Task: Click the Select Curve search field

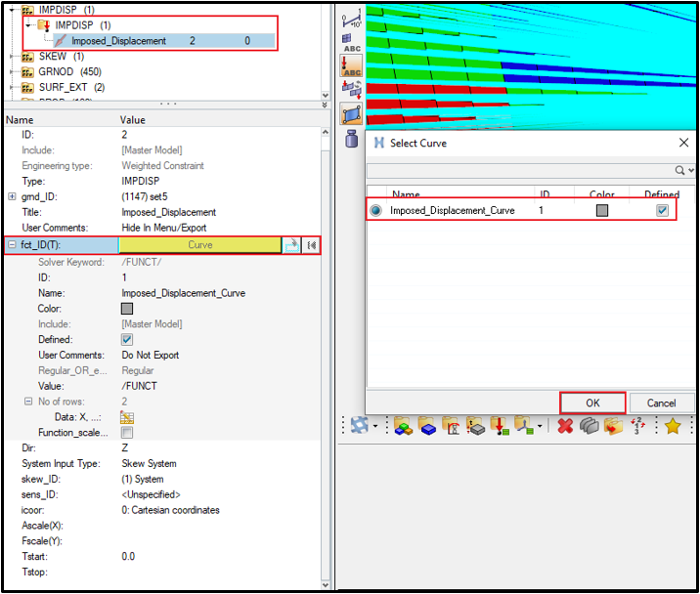Action: coord(520,170)
